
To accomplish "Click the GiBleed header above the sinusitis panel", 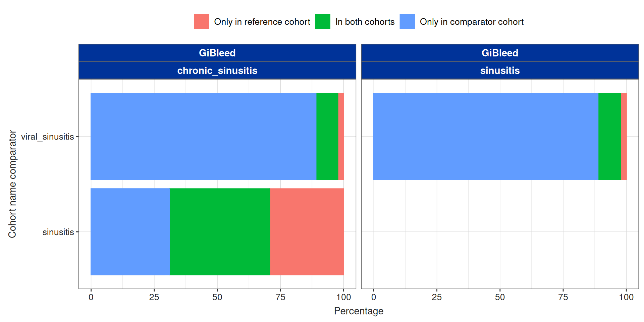I will point(500,53).
